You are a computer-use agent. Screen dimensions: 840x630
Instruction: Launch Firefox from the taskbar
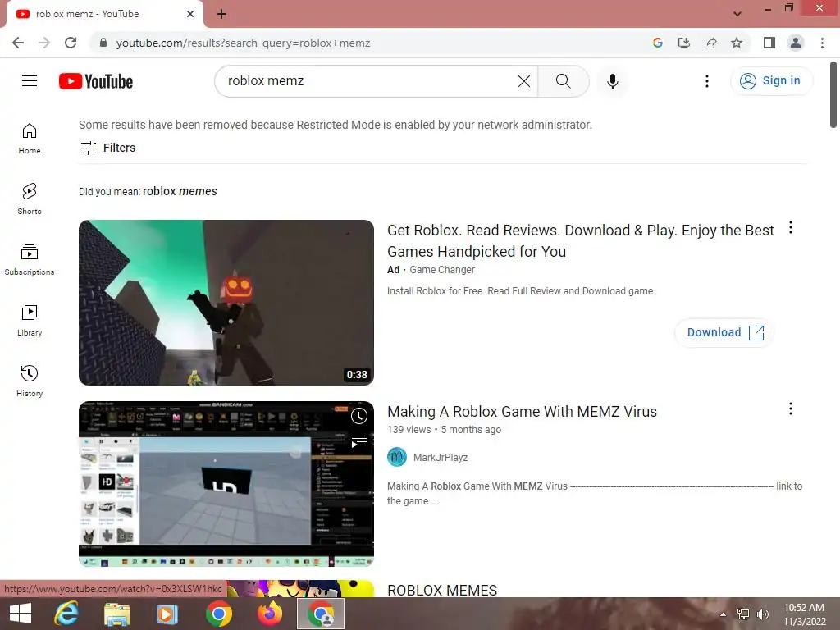pyautogui.click(x=270, y=614)
